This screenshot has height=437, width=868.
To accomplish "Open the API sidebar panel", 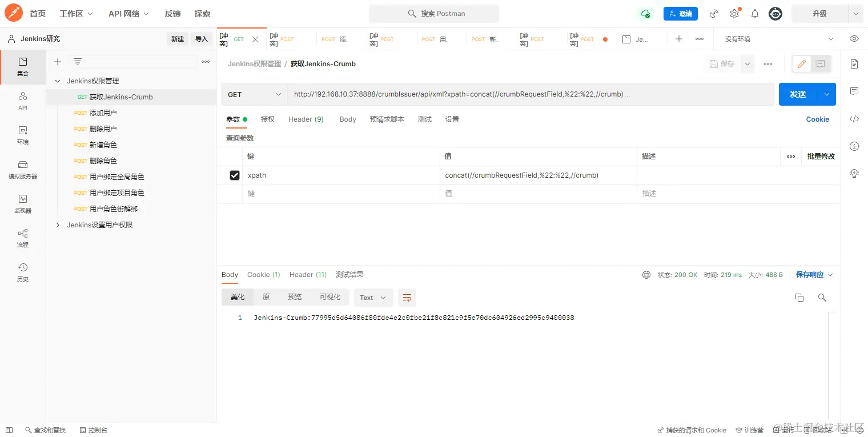I will pyautogui.click(x=23, y=101).
